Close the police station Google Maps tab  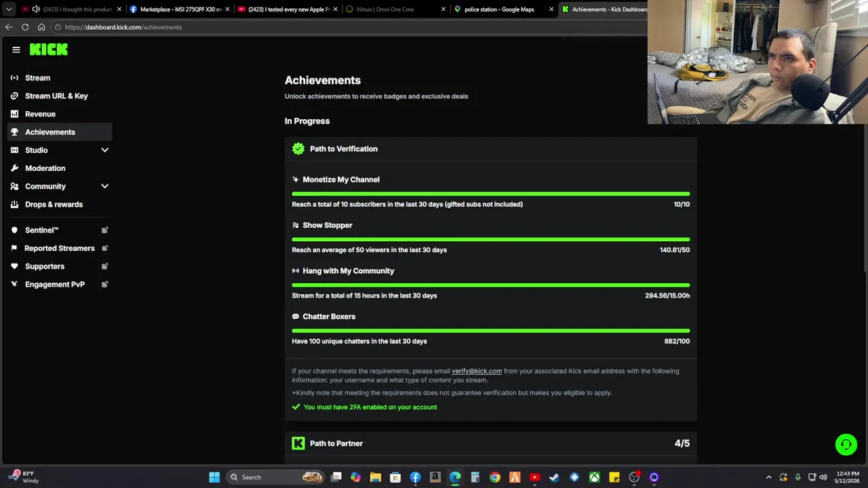click(x=551, y=9)
